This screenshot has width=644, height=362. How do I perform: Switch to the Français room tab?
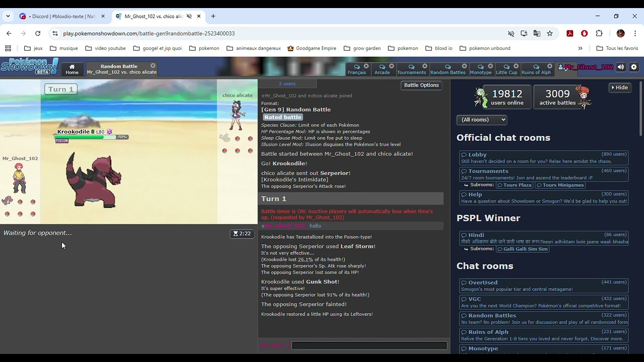click(x=356, y=69)
